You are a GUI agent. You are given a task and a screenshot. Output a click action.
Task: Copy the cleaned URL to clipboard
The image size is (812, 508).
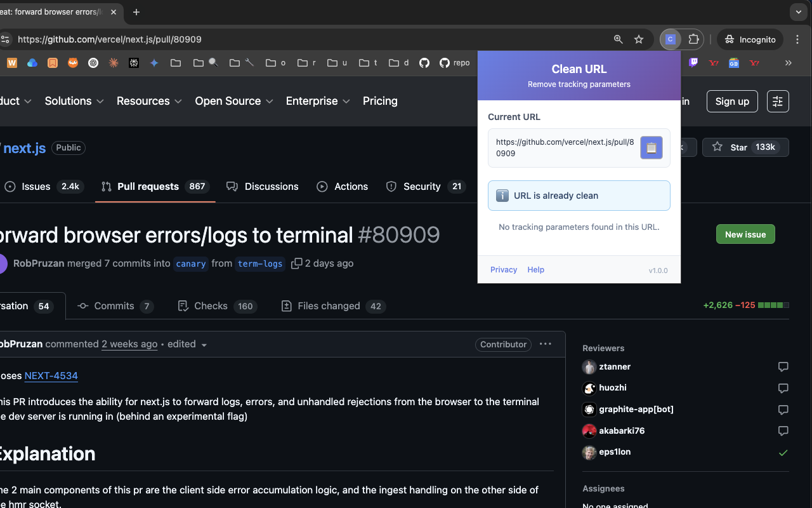pyautogui.click(x=651, y=147)
